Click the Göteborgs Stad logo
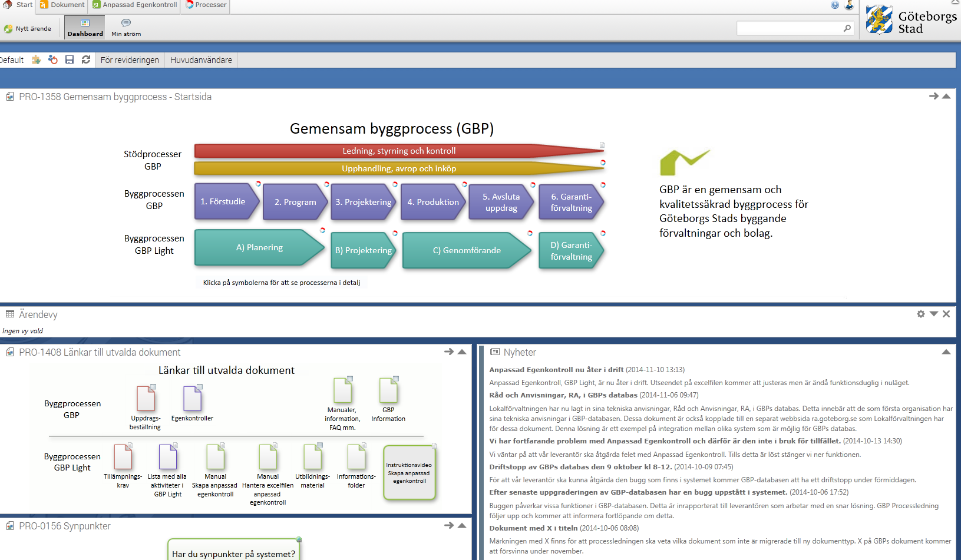The image size is (961, 560). pos(911,20)
